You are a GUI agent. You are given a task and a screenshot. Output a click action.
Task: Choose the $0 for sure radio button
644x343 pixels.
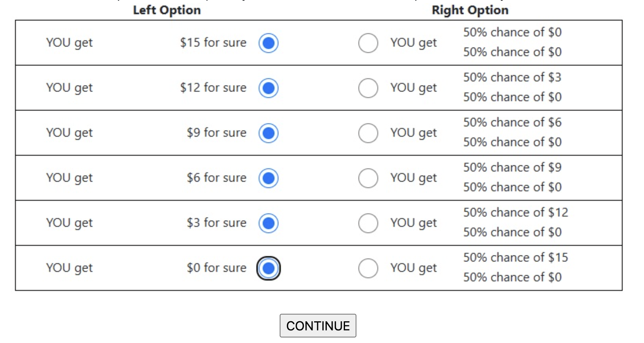click(269, 268)
